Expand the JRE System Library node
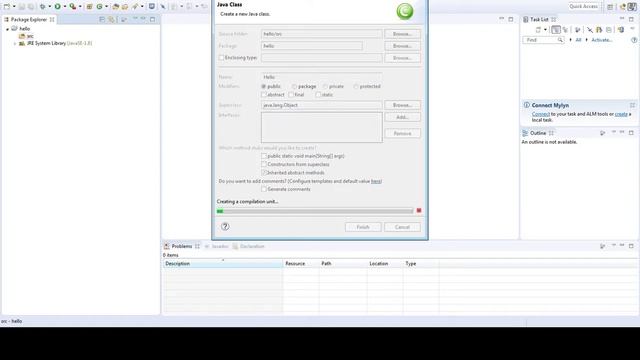640x360 pixels. coord(15,43)
